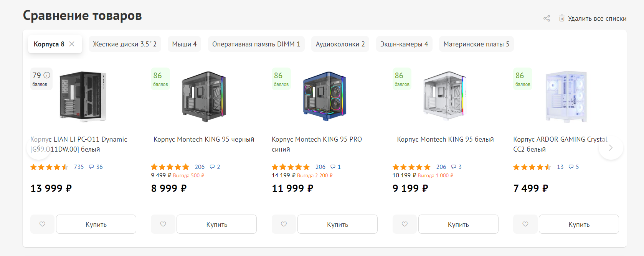Screen dimensions: 644x256
Task: Click the trash icon for deleting lists
Action: tap(561, 18)
